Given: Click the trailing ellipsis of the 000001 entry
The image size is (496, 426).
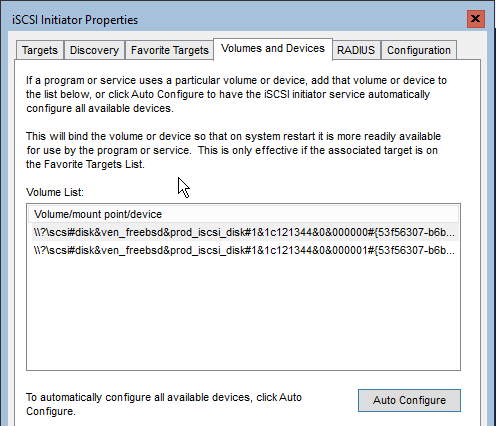Looking at the screenshot, I should pos(451,250).
